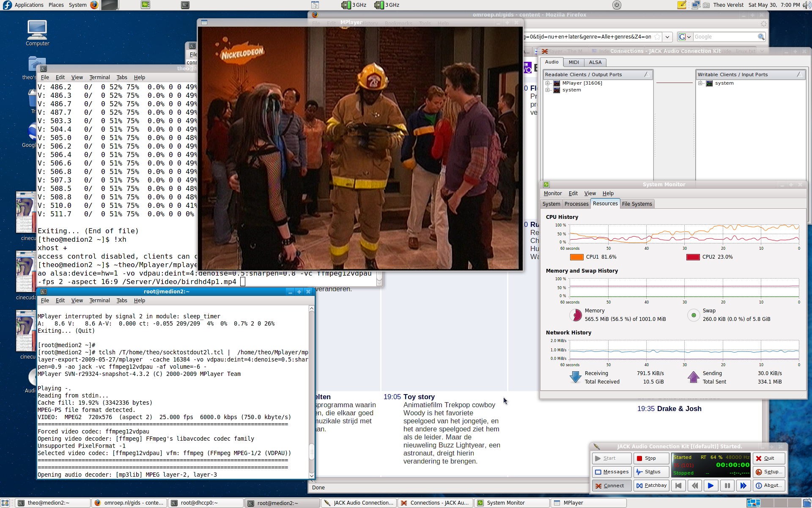The width and height of the screenshot is (812, 508).
Task: Click the CPU2 red color swatch
Action: (693, 257)
